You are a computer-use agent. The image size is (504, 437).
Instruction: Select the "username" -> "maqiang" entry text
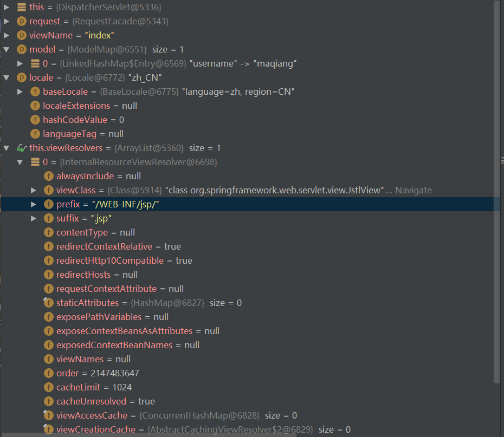tap(243, 63)
